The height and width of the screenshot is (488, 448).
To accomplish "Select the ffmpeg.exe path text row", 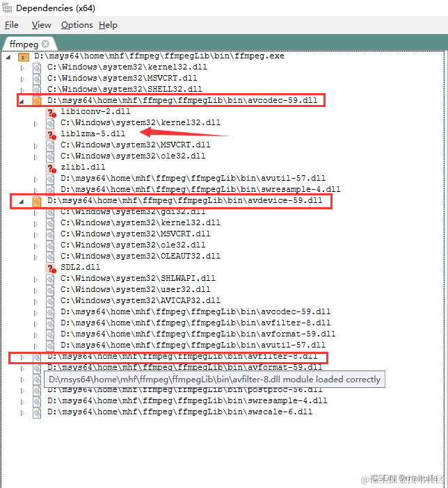I will point(159,56).
